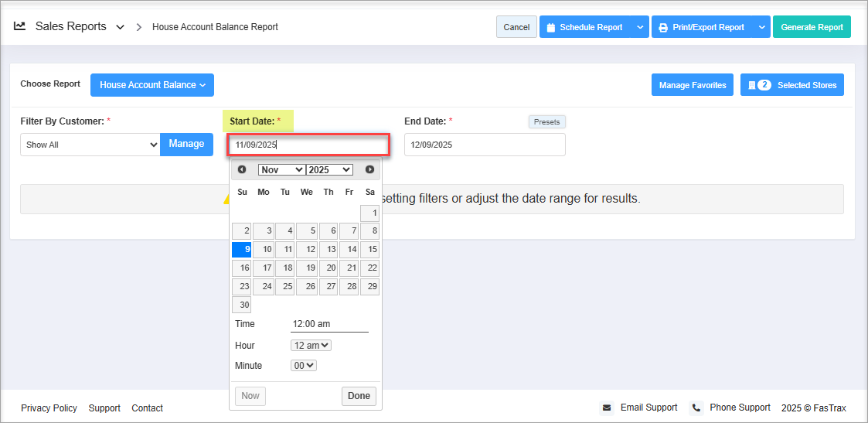Click the next month arrow in calendar
The image size is (868, 423).
click(x=369, y=169)
